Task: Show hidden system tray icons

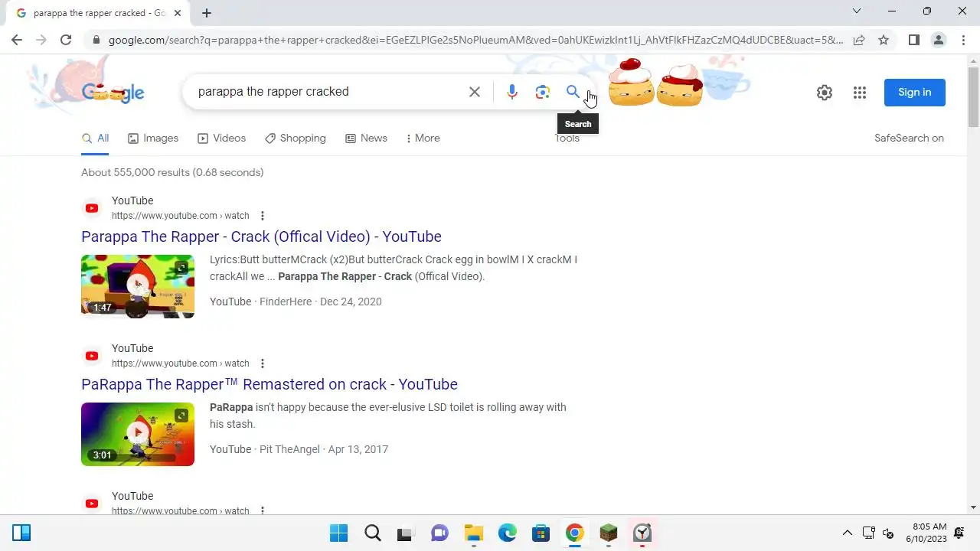Action: click(x=847, y=533)
